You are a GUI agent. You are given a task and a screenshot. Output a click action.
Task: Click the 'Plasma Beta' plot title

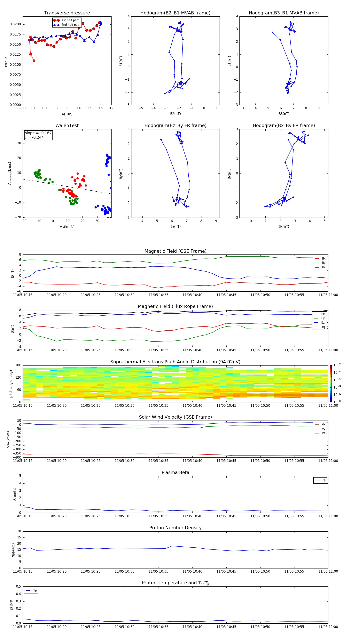pyautogui.click(x=175, y=472)
